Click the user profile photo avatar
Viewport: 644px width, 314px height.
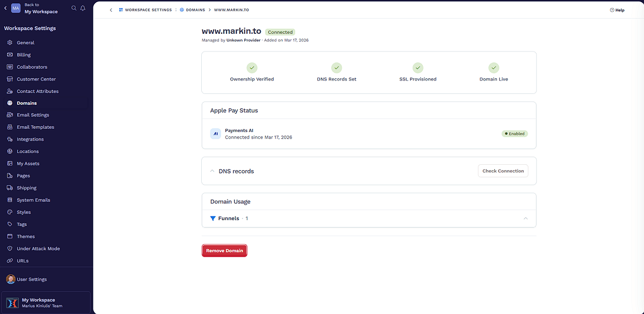(x=11, y=279)
